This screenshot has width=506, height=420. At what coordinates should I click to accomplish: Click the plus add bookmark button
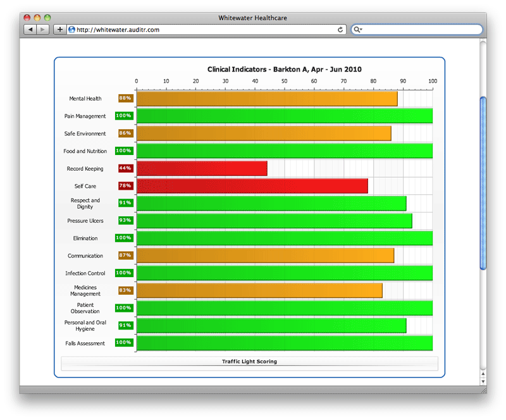pyautogui.click(x=59, y=30)
